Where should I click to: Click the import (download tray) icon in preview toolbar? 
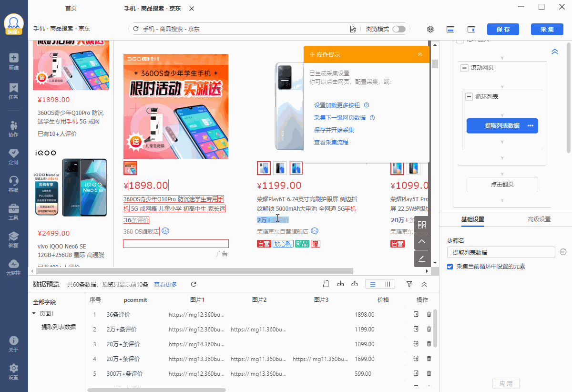340,284
